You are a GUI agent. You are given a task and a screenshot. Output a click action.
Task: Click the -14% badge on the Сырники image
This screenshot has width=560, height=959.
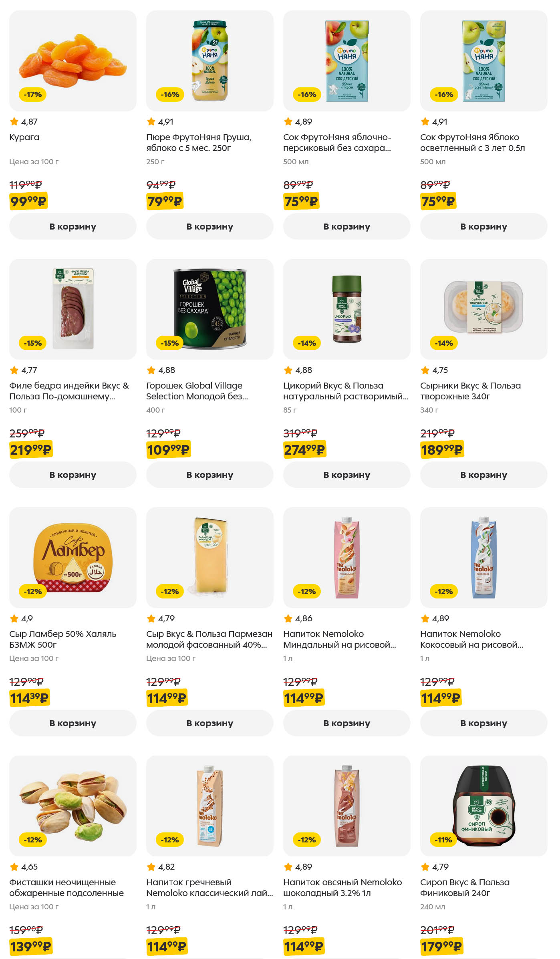[x=443, y=343]
